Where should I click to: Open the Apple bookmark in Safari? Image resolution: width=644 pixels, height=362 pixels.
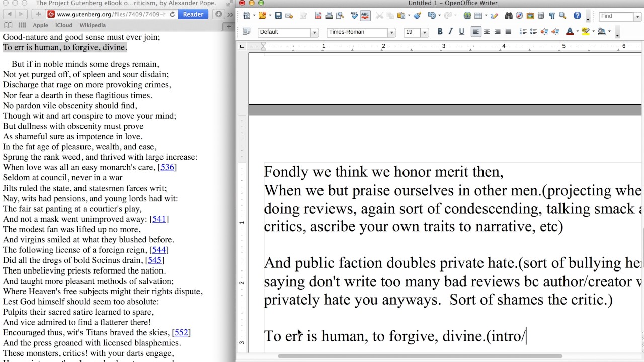[40, 25]
